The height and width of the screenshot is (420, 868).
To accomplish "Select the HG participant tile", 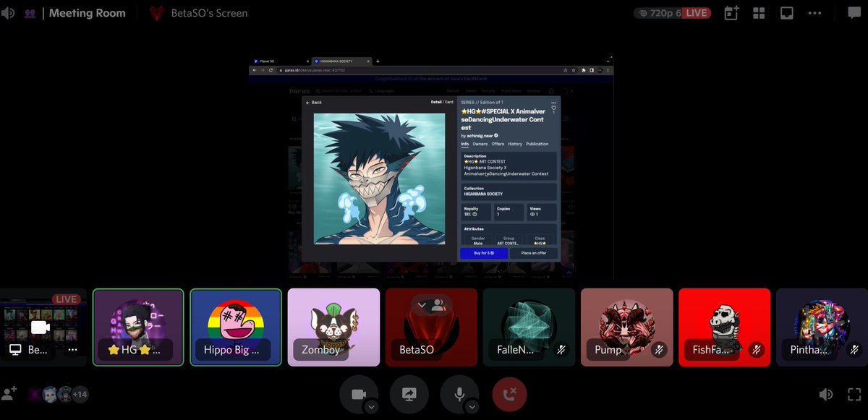I will (x=139, y=327).
